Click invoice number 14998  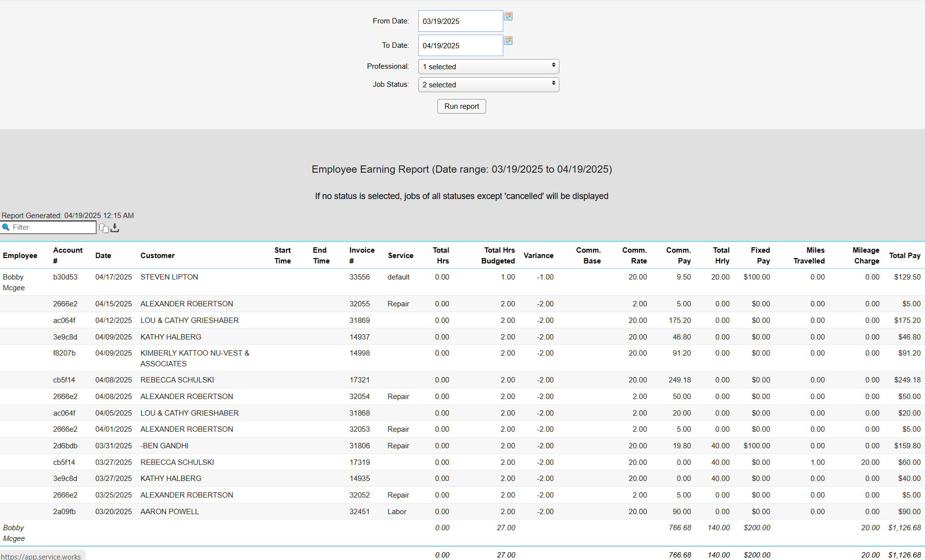(x=360, y=353)
